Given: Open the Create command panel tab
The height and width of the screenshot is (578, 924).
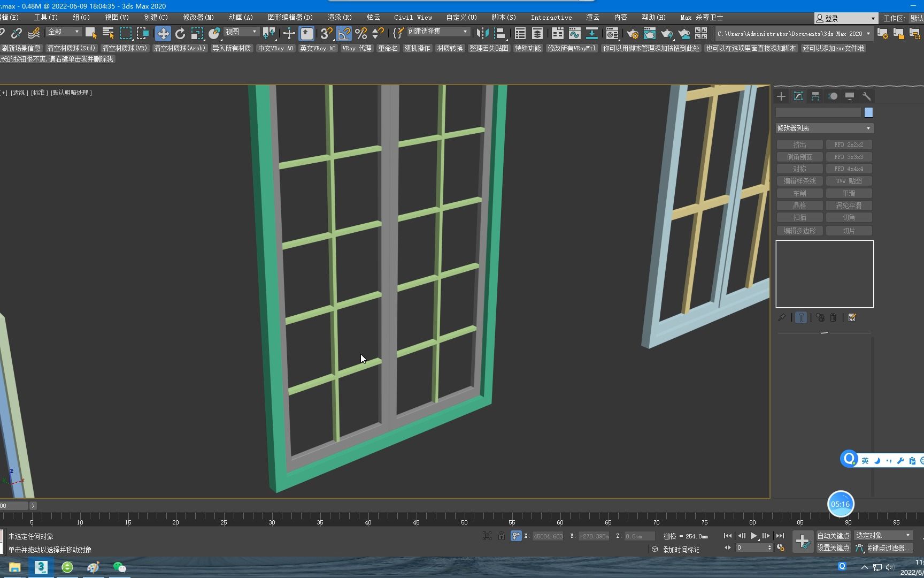Looking at the screenshot, I should pyautogui.click(x=781, y=96).
